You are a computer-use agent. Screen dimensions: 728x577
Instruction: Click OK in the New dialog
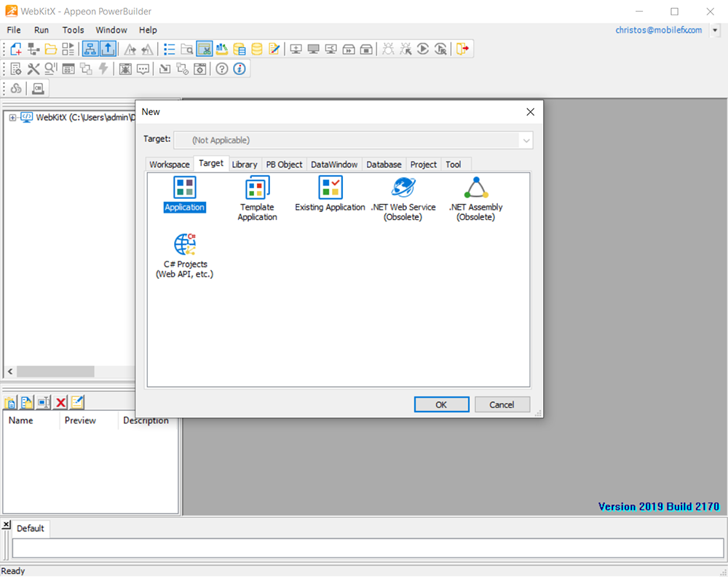[442, 404]
